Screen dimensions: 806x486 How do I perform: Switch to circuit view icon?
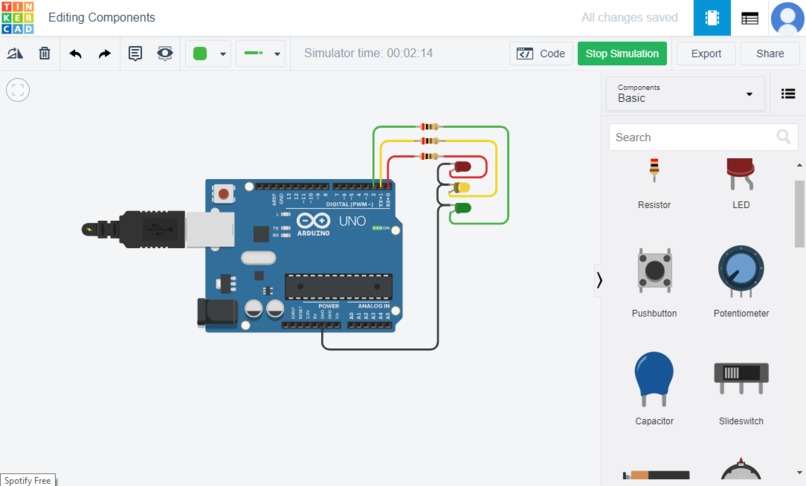pyautogui.click(x=712, y=18)
